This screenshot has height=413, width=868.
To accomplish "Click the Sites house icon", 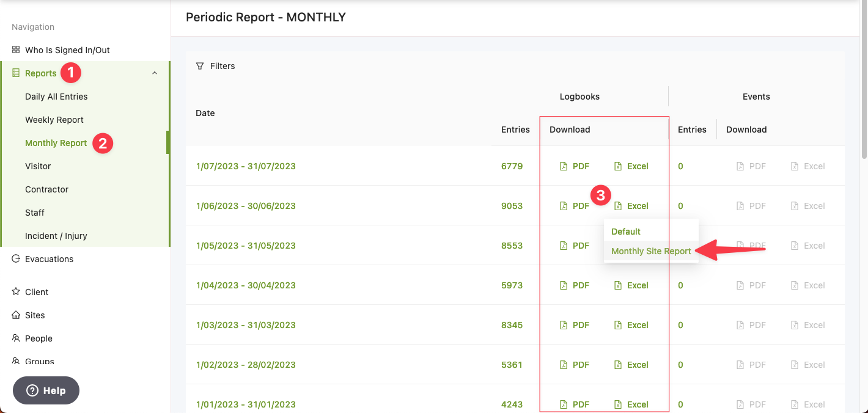I will click(16, 315).
